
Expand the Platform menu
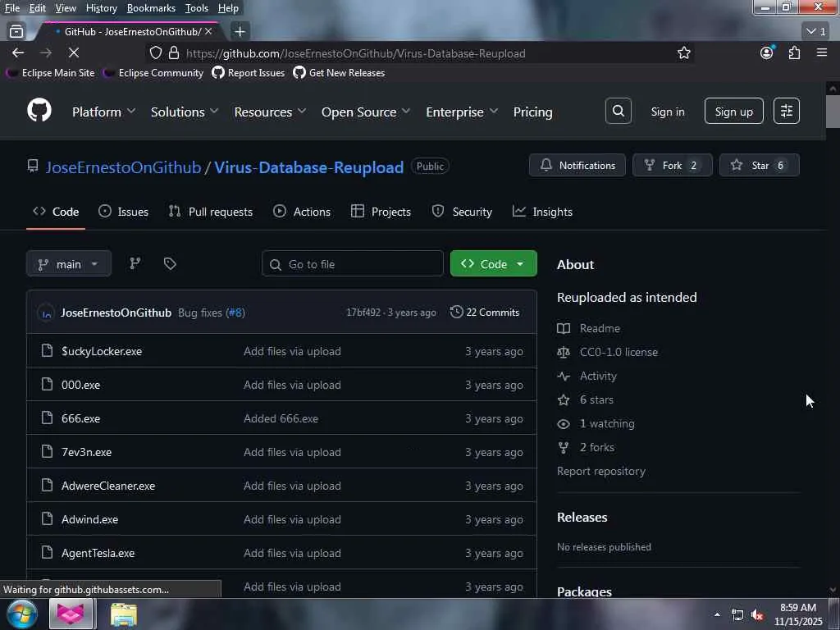coord(103,112)
